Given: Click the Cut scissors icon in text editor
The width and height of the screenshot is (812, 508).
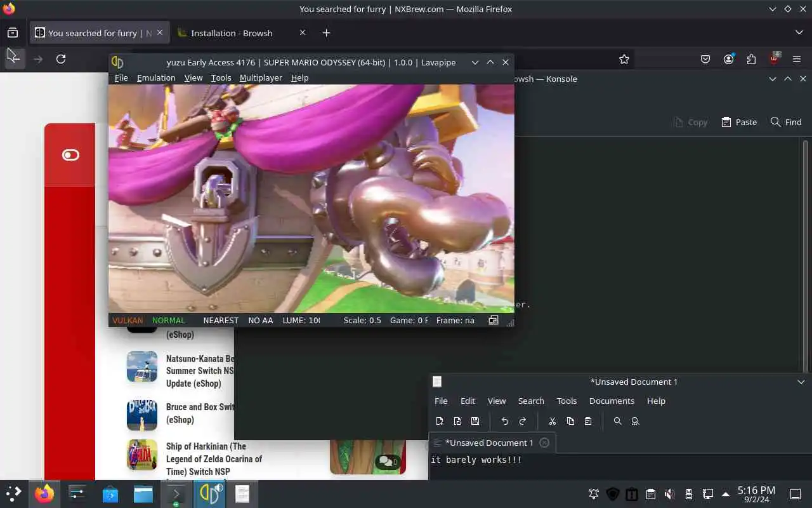Looking at the screenshot, I should [553, 421].
